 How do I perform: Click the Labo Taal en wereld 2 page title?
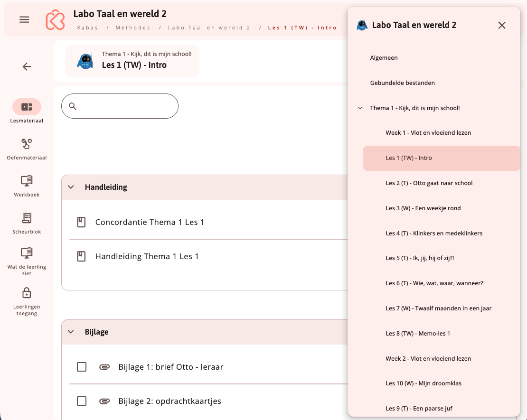coord(120,14)
